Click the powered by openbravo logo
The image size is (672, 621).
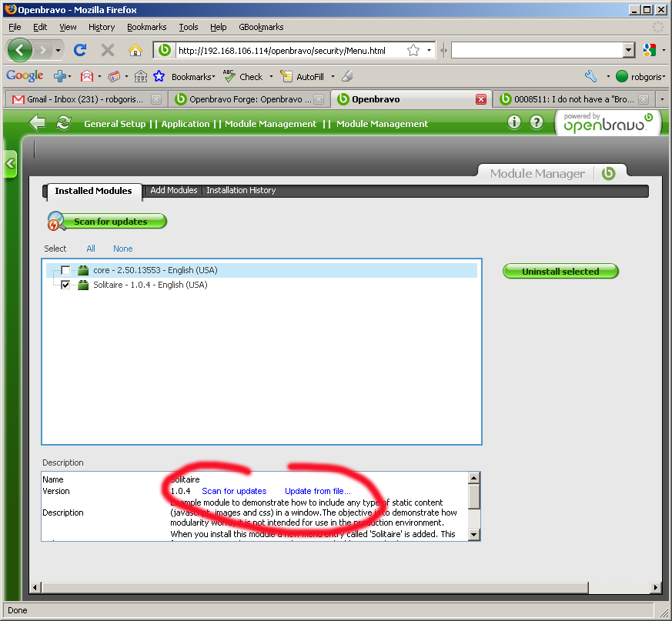click(x=607, y=122)
